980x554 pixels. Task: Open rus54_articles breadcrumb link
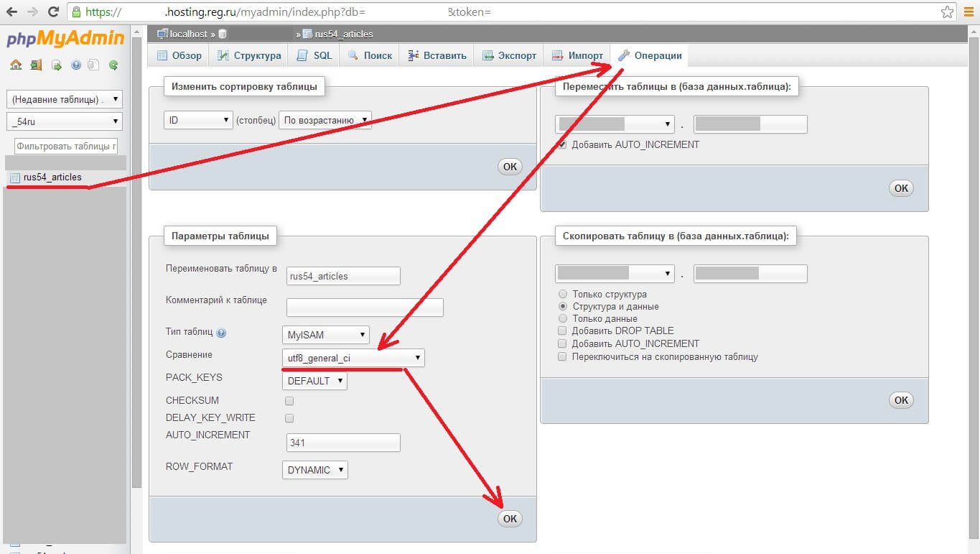tap(343, 34)
